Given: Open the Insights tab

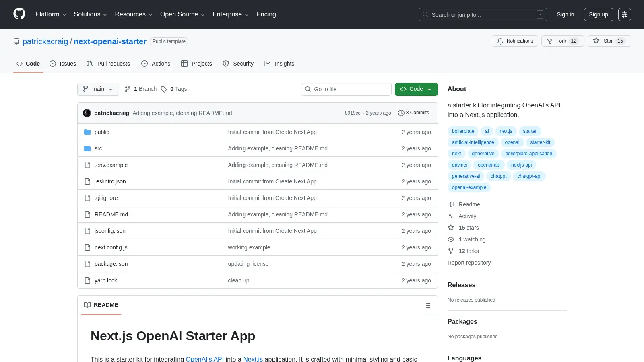Looking at the screenshot, I should coord(279,64).
